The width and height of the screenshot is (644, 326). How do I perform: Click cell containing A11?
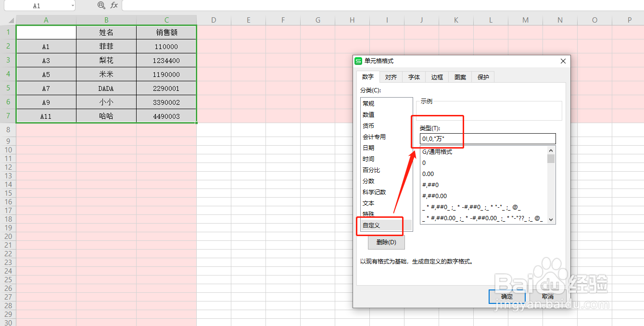[46, 116]
